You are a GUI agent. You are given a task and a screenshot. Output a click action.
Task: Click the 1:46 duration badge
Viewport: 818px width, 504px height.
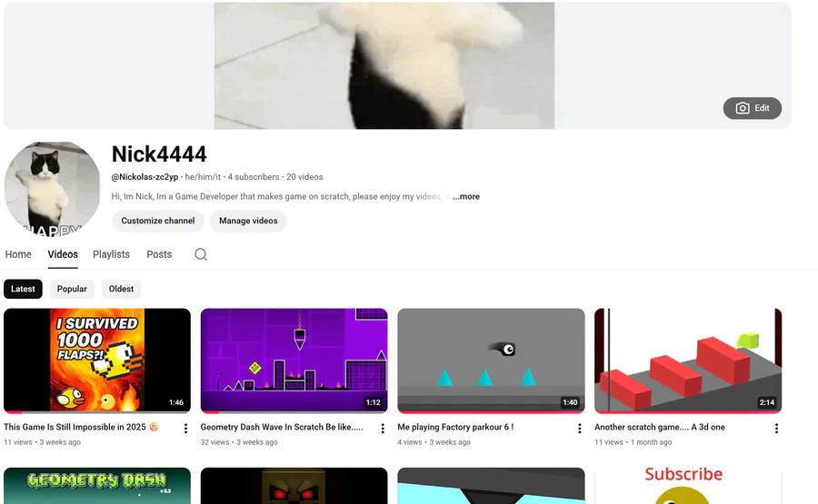coord(176,402)
